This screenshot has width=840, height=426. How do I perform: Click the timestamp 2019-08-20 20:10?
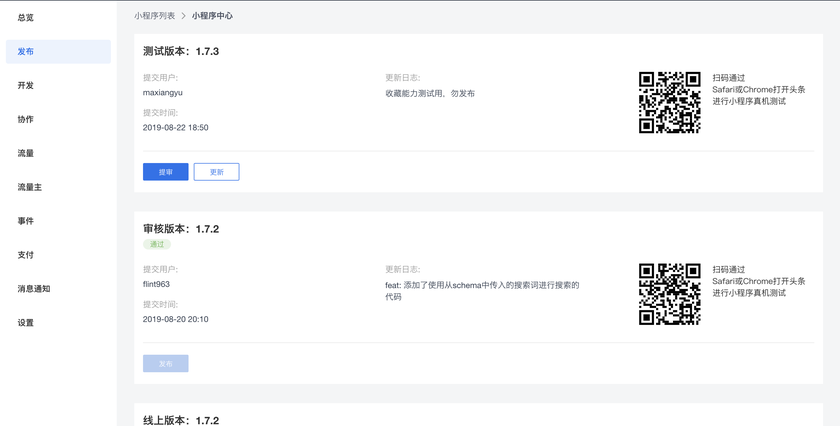pyautogui.click(x=176, y=319)
